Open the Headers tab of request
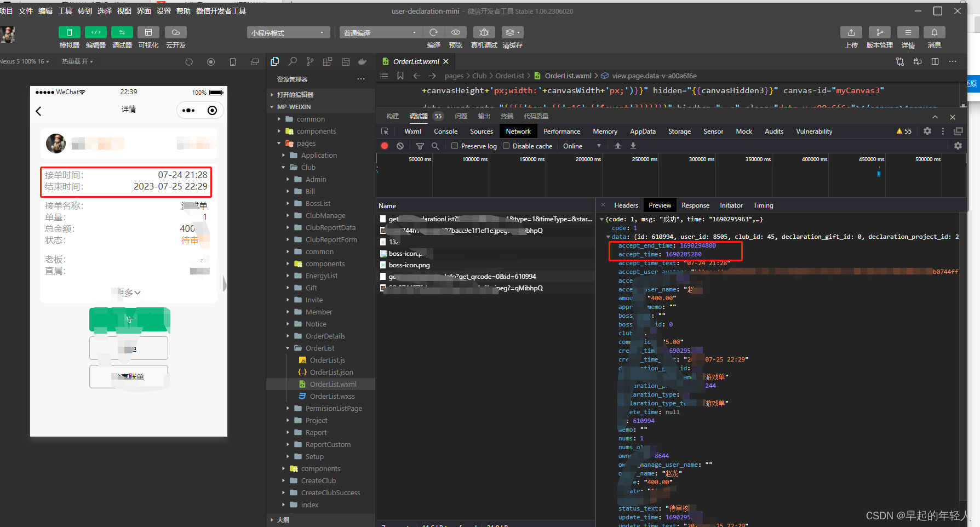 point(626,205)
